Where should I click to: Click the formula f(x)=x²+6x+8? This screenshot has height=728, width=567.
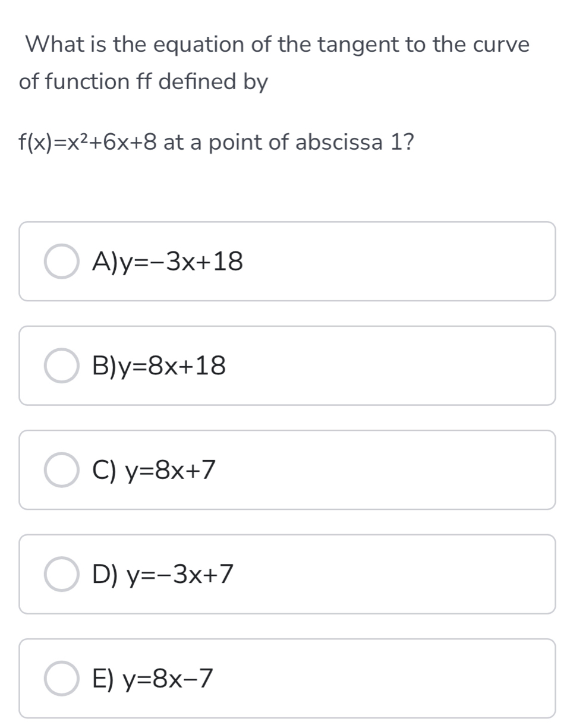[88, 143]
